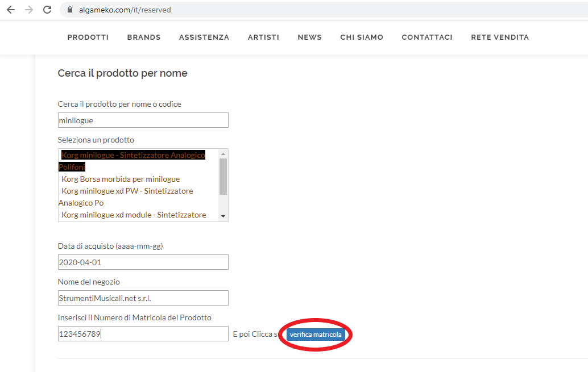View site security via padlock icon
Viewport: 588px width, 372px height.
coord(70,10)
